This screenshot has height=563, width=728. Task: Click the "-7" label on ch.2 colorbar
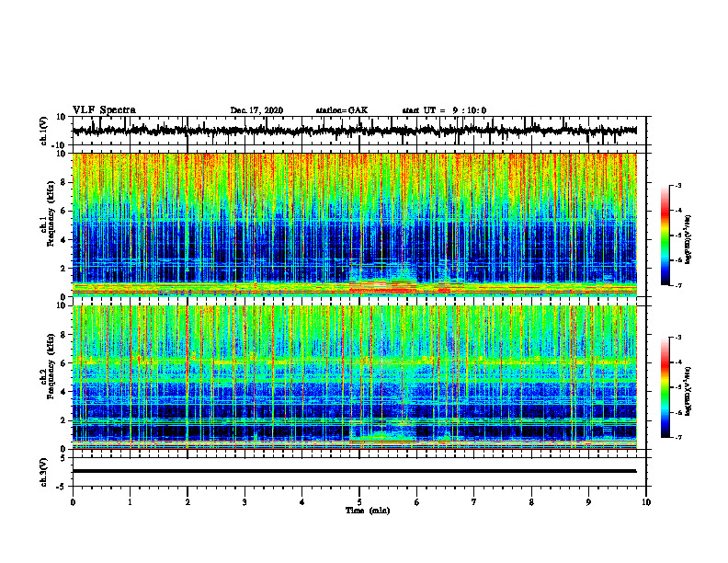(x=677, y=437)
